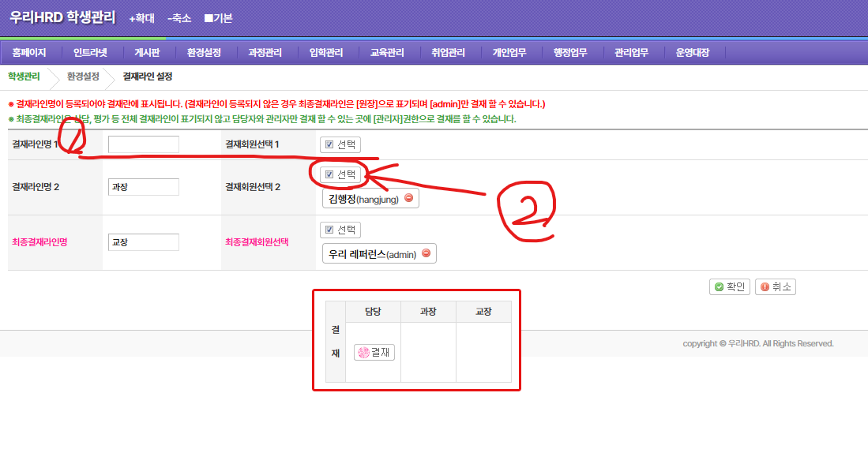Viewport: 868px width, 449px height.
Task: Click +확대 to enlarge text
Action: (x=142, y=18)
